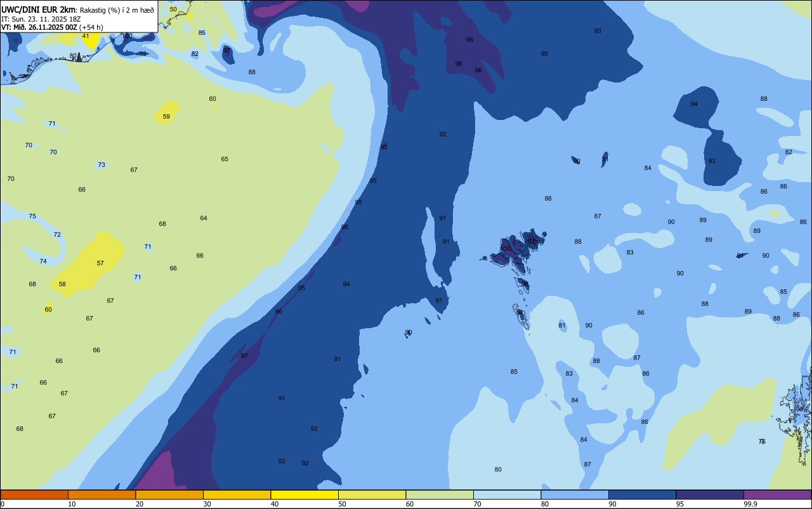The width and height of the screenshot is (812, 509).
Task: Click the humidity value 58 on the map
Action: (x=62, y=284)
